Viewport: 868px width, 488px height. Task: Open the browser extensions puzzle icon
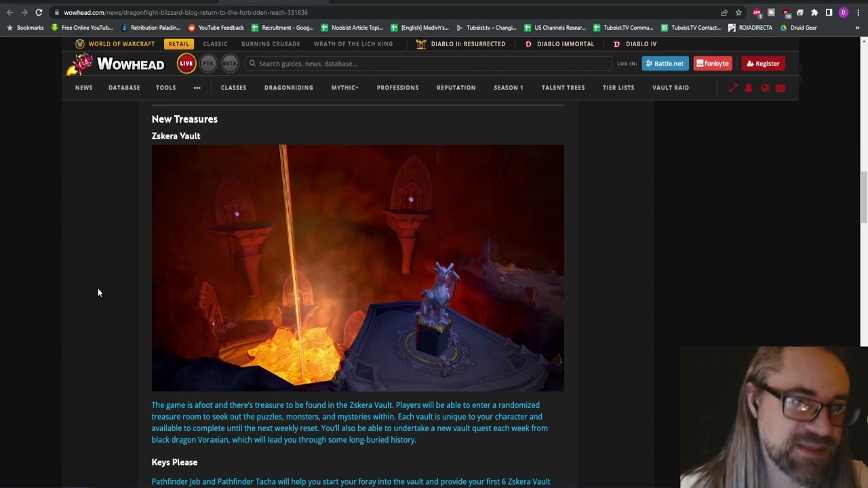tap(814, 12)
